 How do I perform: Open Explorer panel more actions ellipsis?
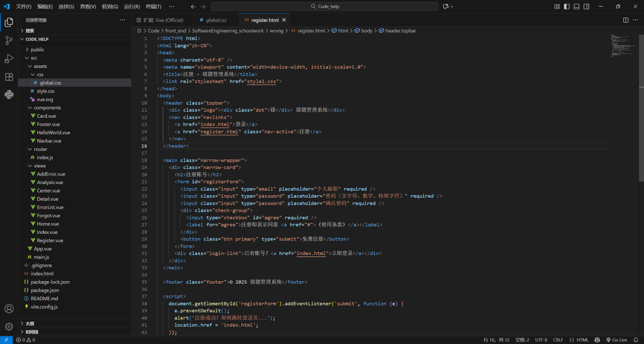click(122, 20)
